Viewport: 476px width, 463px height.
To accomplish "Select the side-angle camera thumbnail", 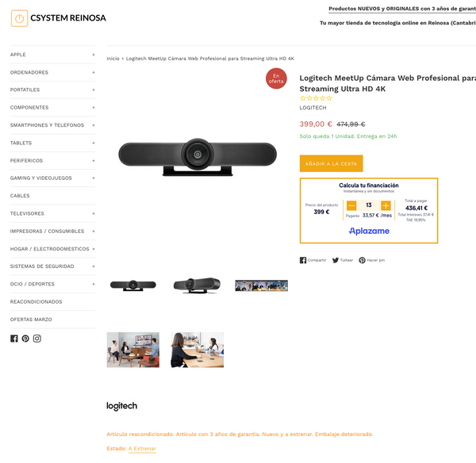I will coord(197,285).
